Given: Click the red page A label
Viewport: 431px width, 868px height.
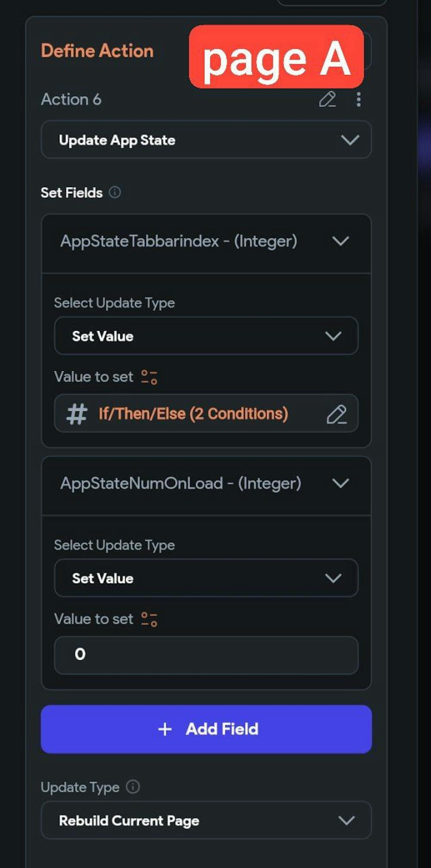Looking at the screenshot, I should 276,57.
